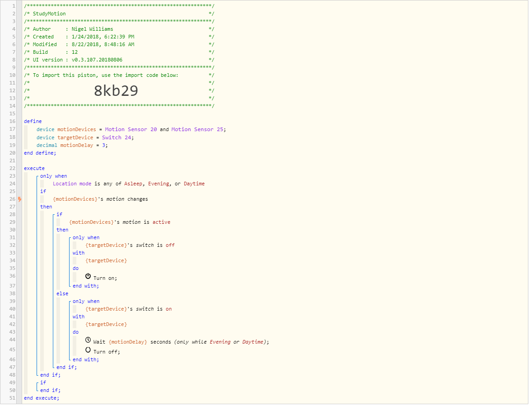Click the piston name StudyMotion
The height and width of the screenshot is (406, 532).
(x=50, y=14)
